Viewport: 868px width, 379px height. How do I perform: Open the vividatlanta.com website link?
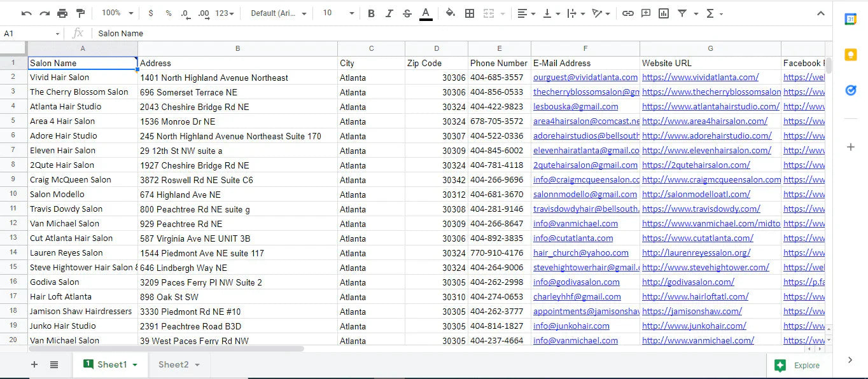click(x=700, y=78)
